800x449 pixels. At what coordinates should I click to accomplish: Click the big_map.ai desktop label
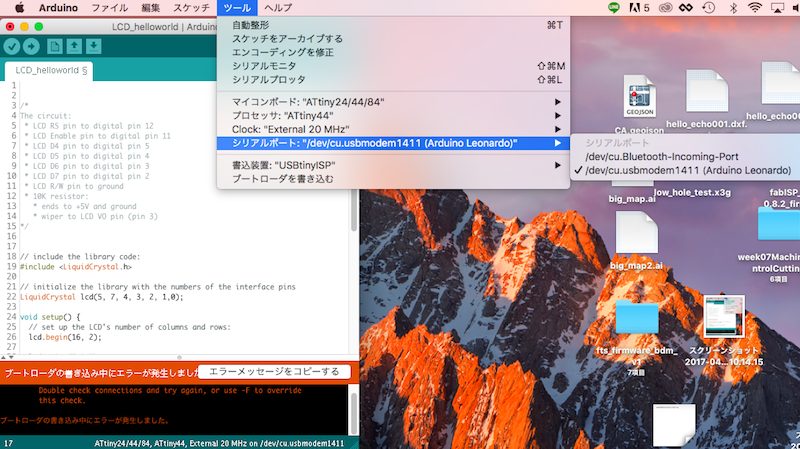point(632,198)
